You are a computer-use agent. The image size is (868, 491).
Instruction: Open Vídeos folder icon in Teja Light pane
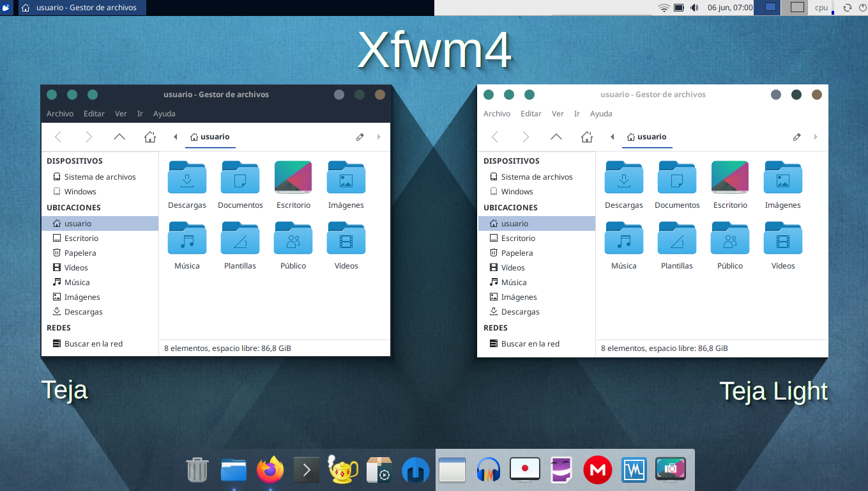click(x=783, y=238)
